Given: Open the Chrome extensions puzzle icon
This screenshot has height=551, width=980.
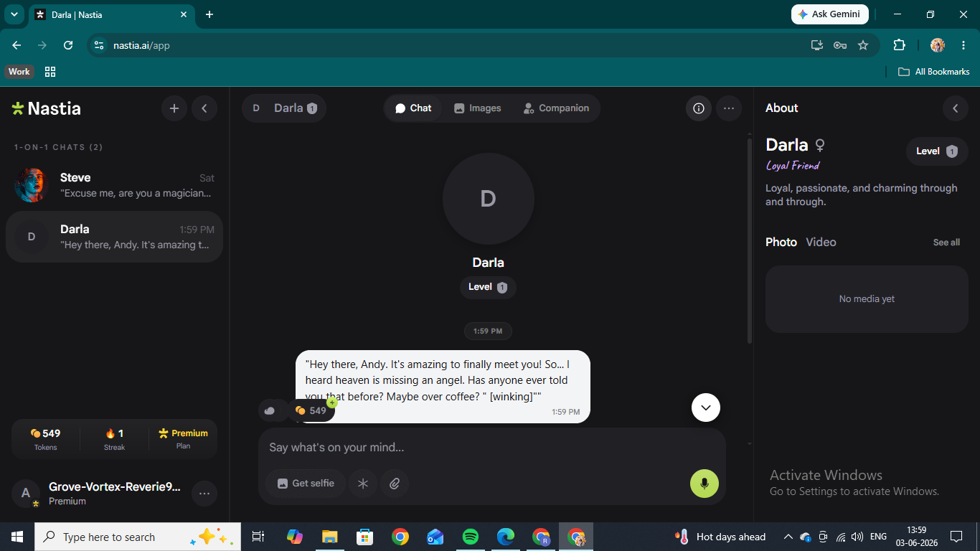Looking at the screenshot, I should tap(899, 45).
